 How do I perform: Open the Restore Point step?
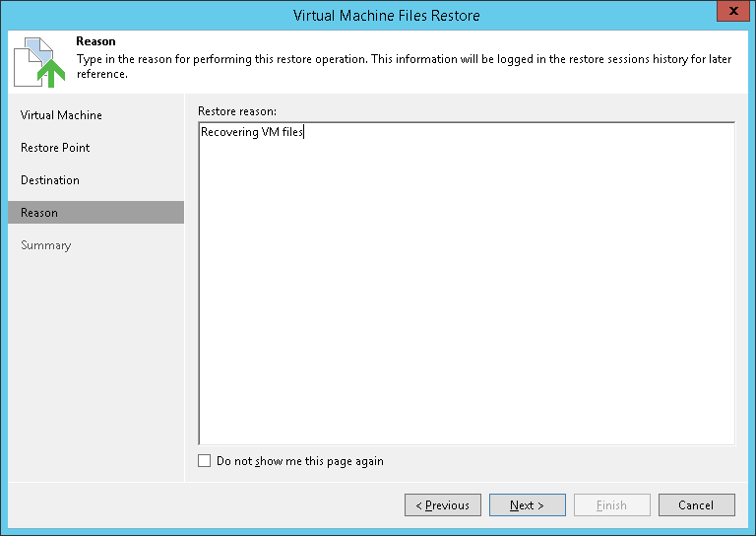55,148
